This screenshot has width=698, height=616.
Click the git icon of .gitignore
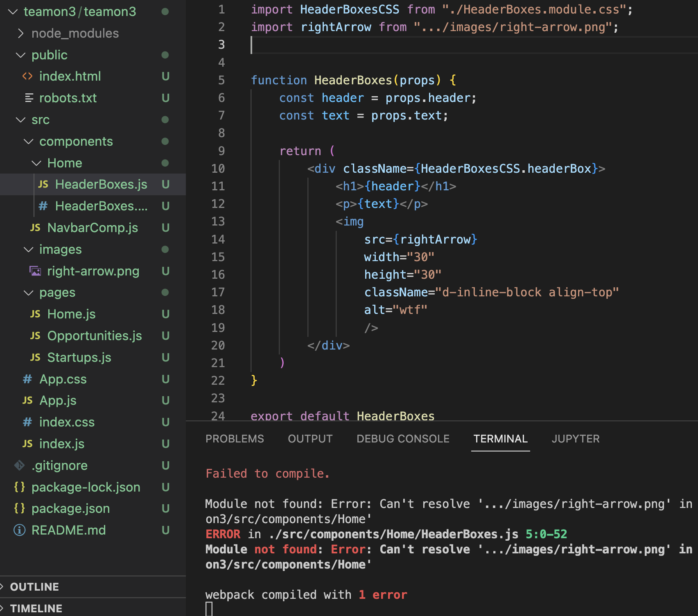coord(19,465)
